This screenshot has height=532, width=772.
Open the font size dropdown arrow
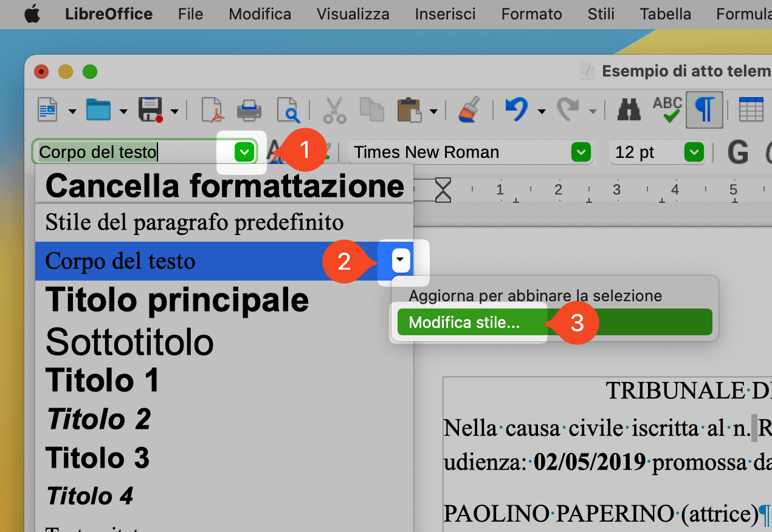694,152
